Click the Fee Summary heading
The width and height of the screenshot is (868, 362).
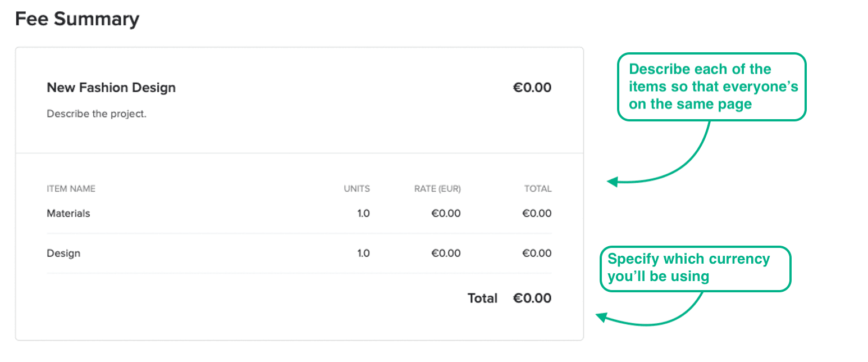[77, 20]
